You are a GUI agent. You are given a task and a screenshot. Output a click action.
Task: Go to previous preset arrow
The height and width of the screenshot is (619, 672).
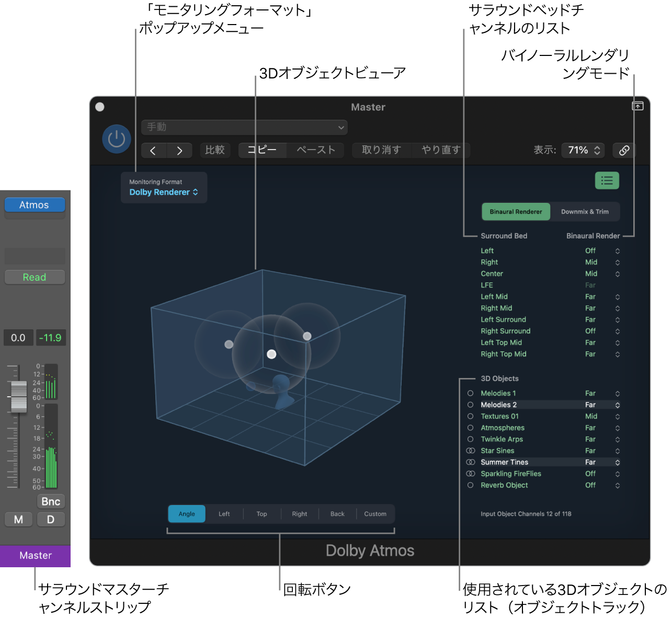pyautogui.click(x=153, y=151)
